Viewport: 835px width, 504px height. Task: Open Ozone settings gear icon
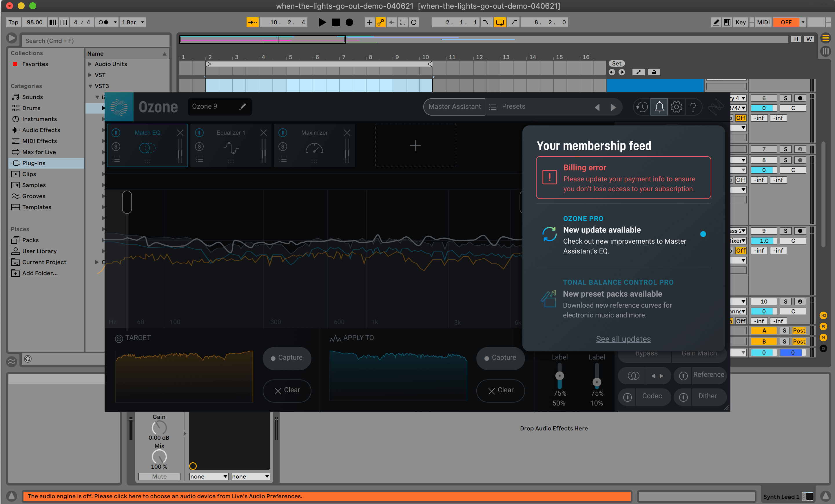coord(677,107)
